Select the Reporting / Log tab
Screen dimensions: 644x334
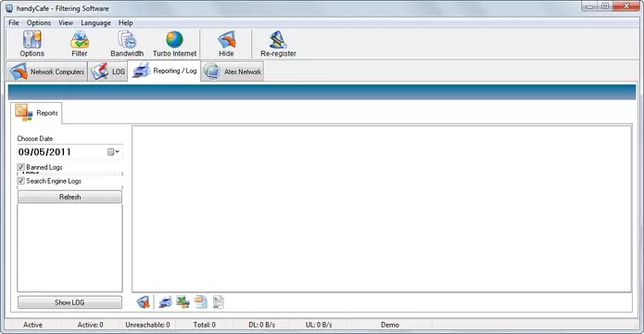click(x=164, y=71)
